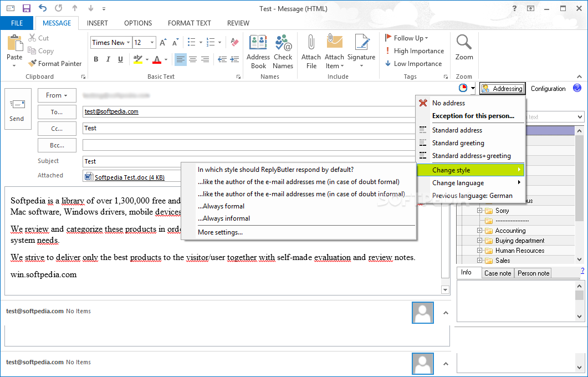
Task: Send the message
Action: pos(18,109)
